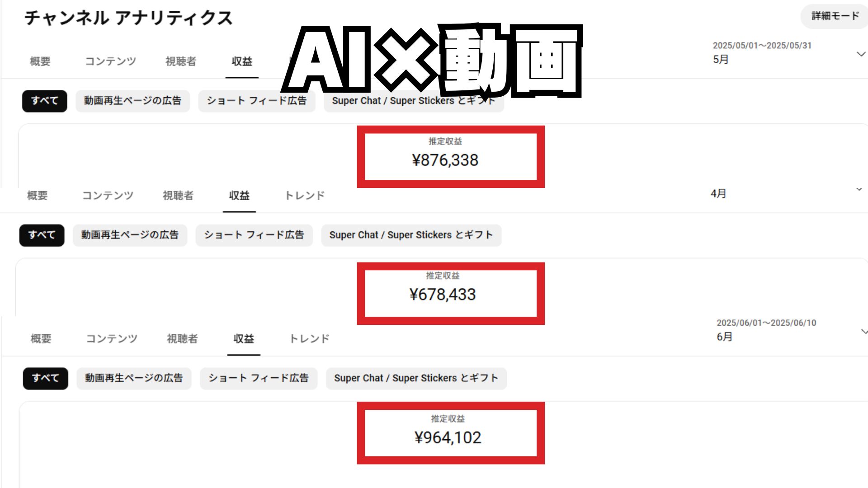The width and height of the screenshot is (868, 488).
Task: Filter by 動画再生ページの広告 in the 5月 panel
Action: (x=132, y=101)
